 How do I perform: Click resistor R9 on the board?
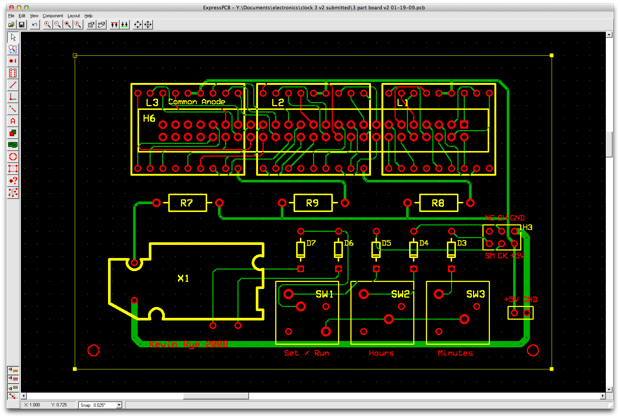(313, 203)
